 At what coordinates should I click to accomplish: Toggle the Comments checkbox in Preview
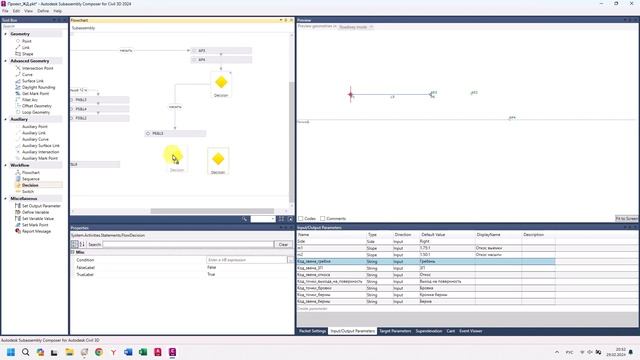point(322,218)
